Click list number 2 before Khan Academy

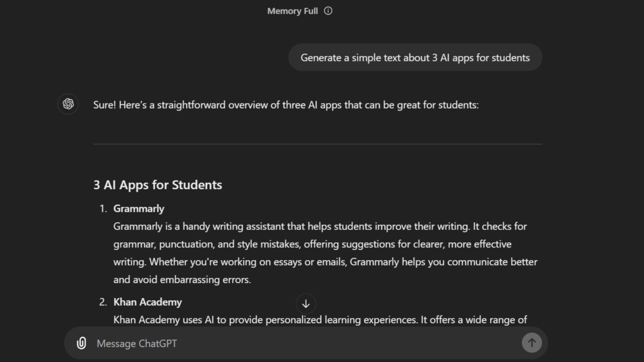pos(103,302)
